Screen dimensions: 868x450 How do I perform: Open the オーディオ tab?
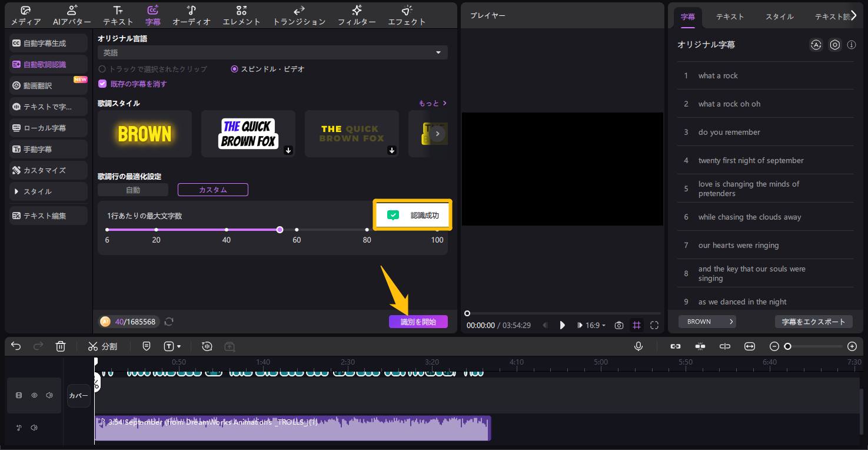point(191,16)
